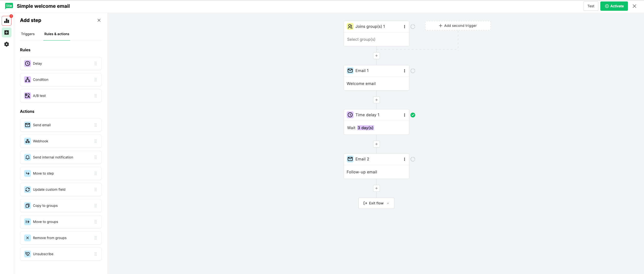This screenshot has height=274, width=644.
Task: Open the Time delay 1 options menu
Action: pos(404,115)
